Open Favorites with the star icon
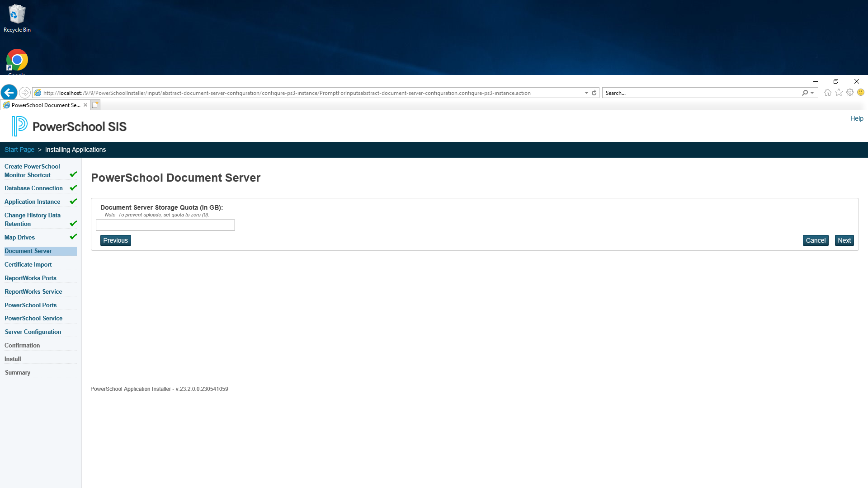Viewport: 868px width, 488px height. (839, 93)
